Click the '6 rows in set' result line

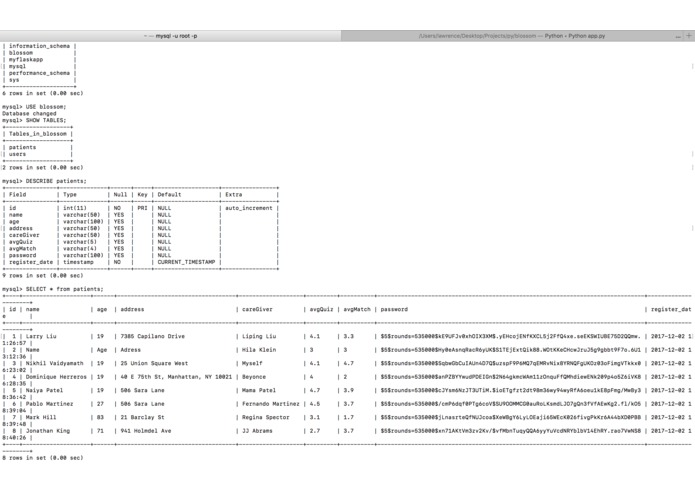(x=43, y=93)
